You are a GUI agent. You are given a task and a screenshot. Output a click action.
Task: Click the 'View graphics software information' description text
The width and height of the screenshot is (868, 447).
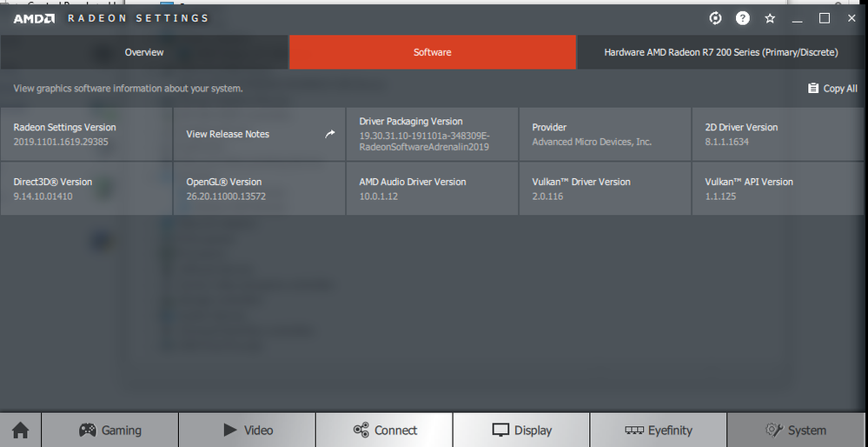coord(128,88)
